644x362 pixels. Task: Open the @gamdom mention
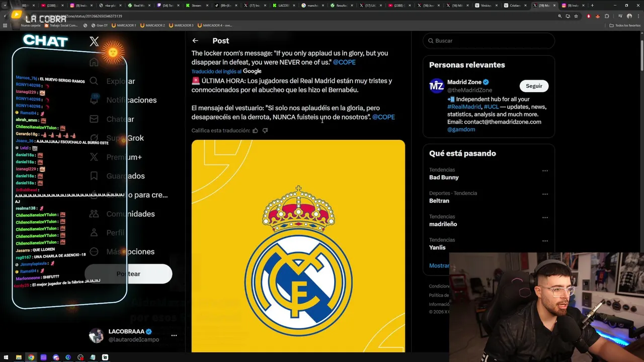[x=461, y=130]
